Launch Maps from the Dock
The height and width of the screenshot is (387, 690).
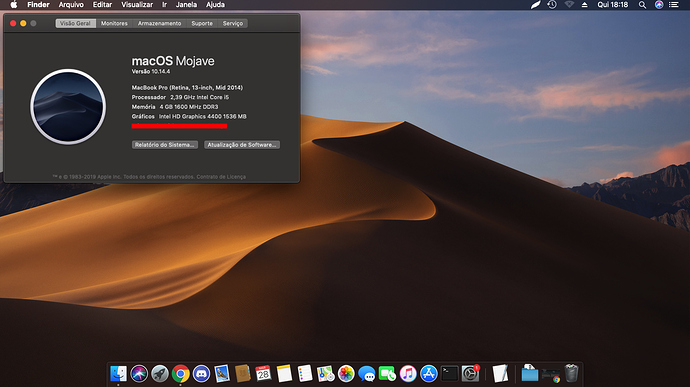pyautogui.click(x=325, y=374)
